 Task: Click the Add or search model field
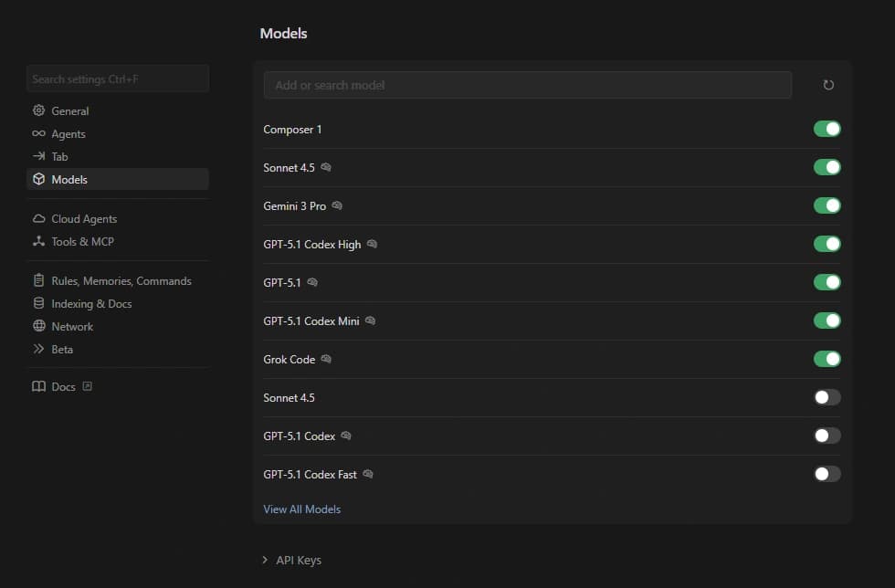[x=527, y=84]
